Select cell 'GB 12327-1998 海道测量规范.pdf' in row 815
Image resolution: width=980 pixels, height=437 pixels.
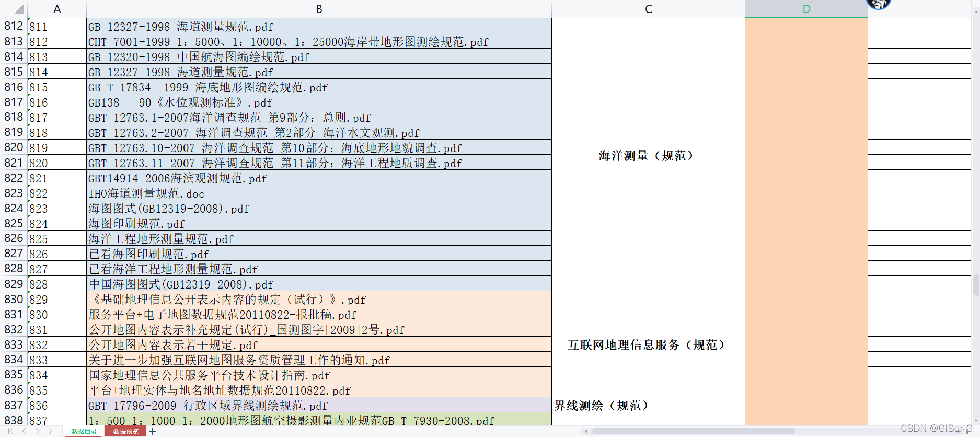(319, 72)
